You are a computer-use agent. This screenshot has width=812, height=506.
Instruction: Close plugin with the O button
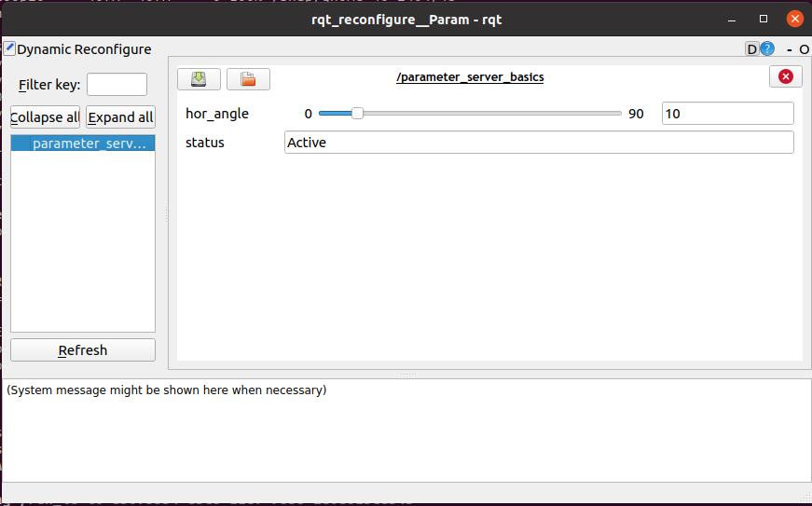[804, 49]
